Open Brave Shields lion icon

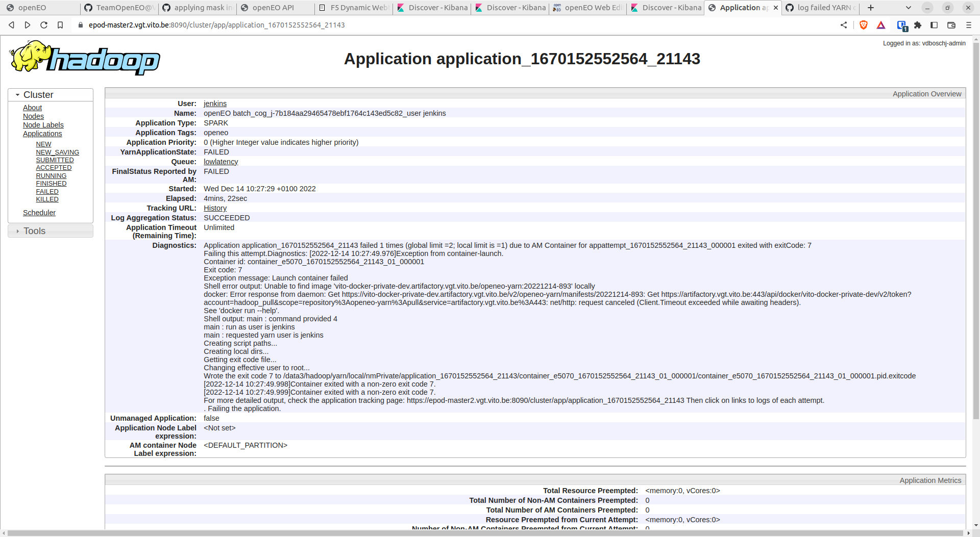(x=863, y=24)
